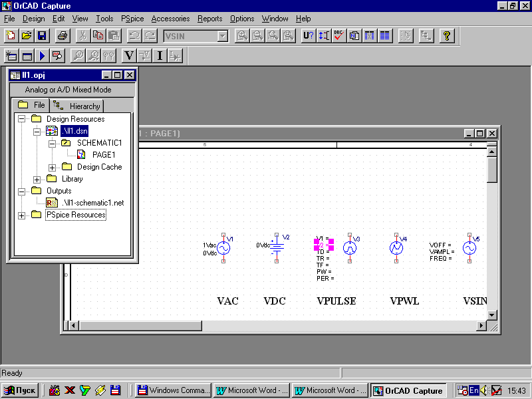Paste with the clipboard icon
Viewport: 532px width, 399px height.
click(114, 36)
